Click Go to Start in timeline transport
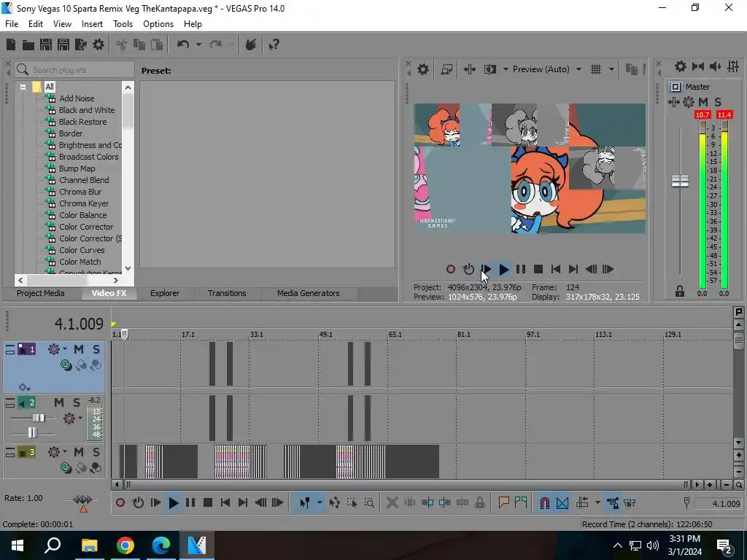Viewport: 747px width, 560px height. coord(225,503)
